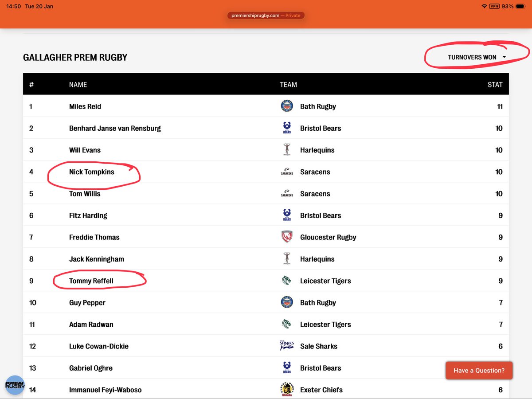Tap the Wi-Fi status icon
Image resolution: width=532 pixels, height=399 pixels.
click(484, 6)
